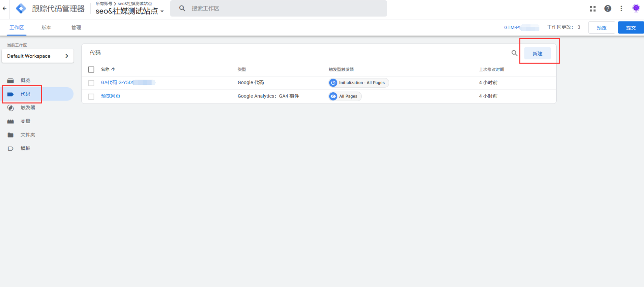The height and width of the screenshot is (287, 644).
Task: Click the 文件夹 folder icon in sidebar
Action: point(11,135)
